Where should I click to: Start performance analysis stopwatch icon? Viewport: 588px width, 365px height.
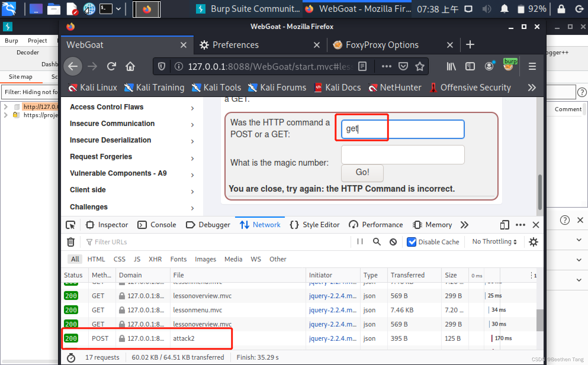click(x=71, y=358)
